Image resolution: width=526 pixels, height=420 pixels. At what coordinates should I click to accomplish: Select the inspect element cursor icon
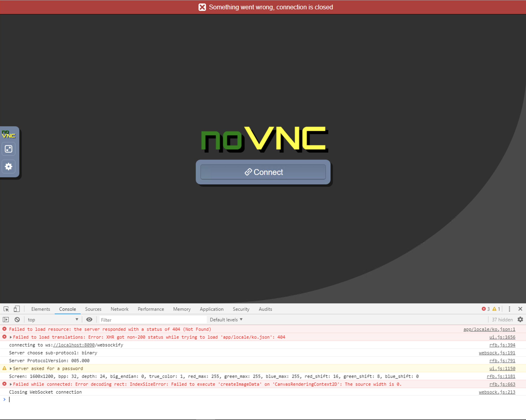[6, 309]
